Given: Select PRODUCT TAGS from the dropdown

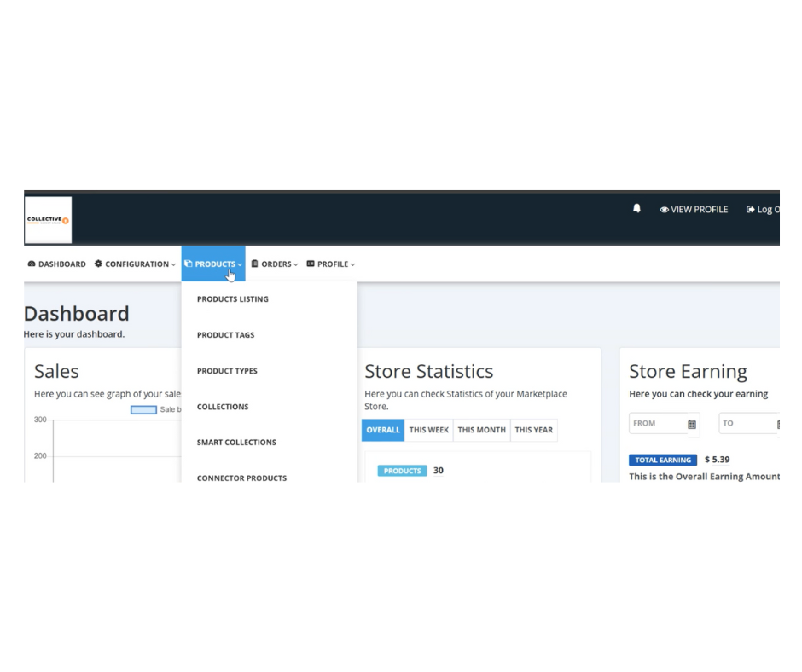Looking at the screenshot, I should pos(225,335).
